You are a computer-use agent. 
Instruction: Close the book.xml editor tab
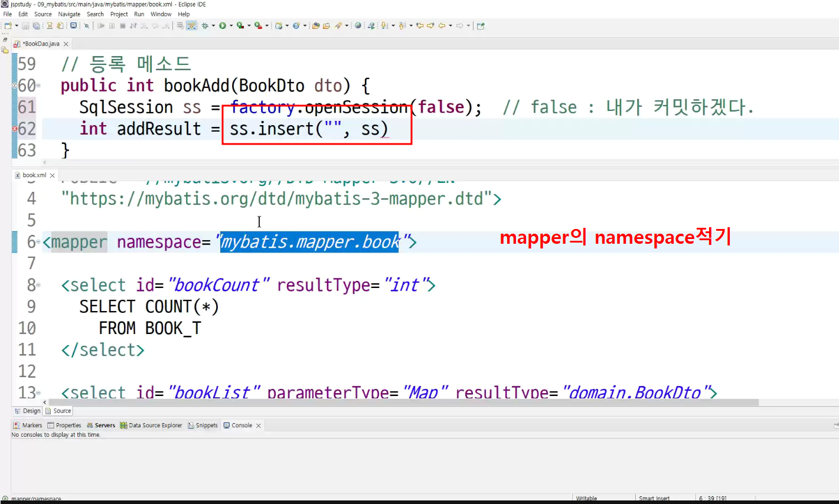click(x=53, y=175)
